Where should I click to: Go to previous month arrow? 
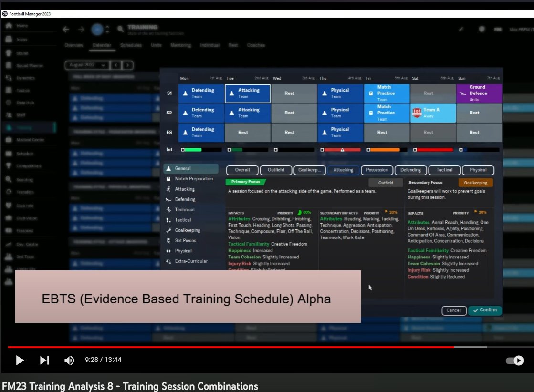point(116,65)
